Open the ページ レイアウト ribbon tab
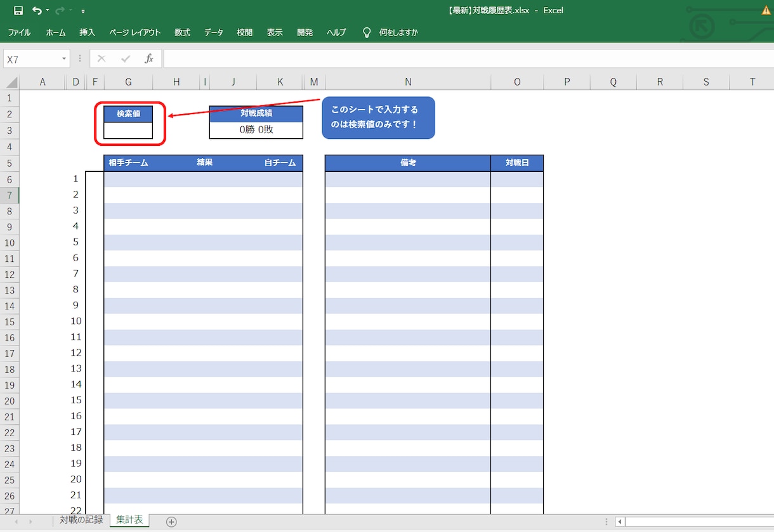774x532 pixels. click(134, 32)
